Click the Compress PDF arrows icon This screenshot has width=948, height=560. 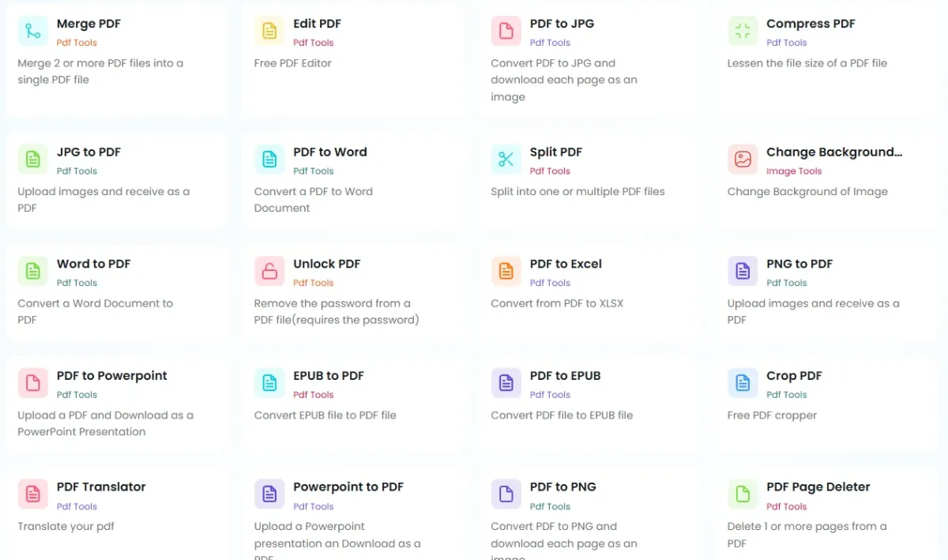tap(743, 31)
